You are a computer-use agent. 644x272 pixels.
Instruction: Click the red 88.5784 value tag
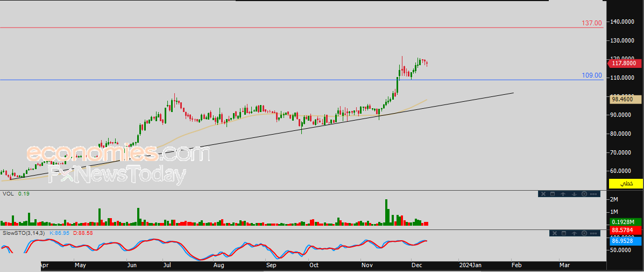click(x=626, y=229)
